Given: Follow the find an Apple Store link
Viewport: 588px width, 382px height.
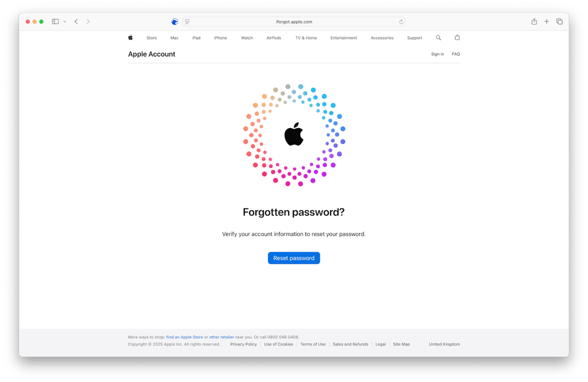Looking at the screenshot, I should [x=185, y=337].
